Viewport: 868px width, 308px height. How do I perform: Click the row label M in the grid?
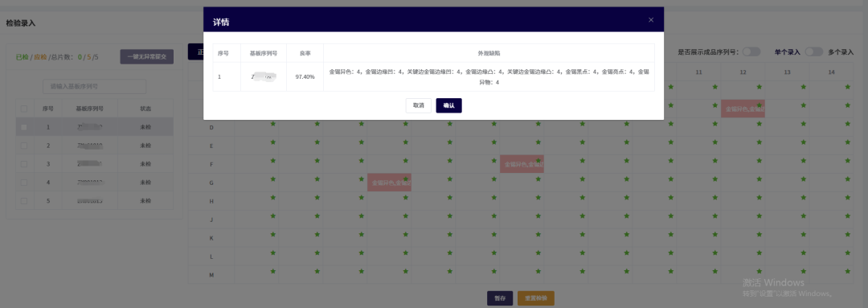tap(211, 275)
